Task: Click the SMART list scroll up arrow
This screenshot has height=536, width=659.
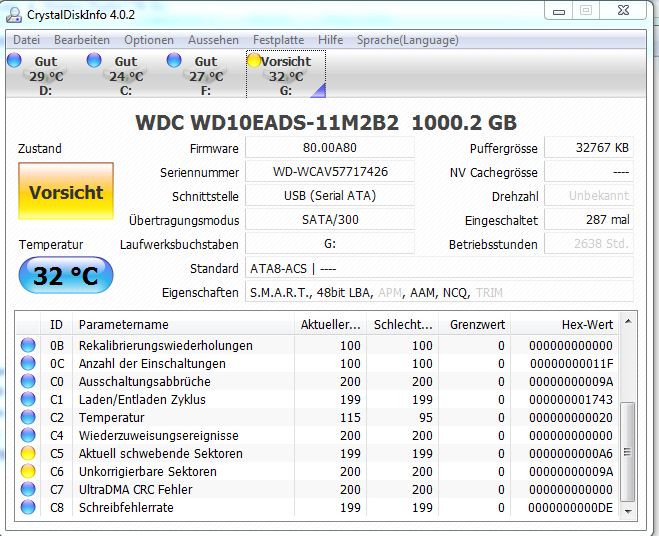Action: 628,322
